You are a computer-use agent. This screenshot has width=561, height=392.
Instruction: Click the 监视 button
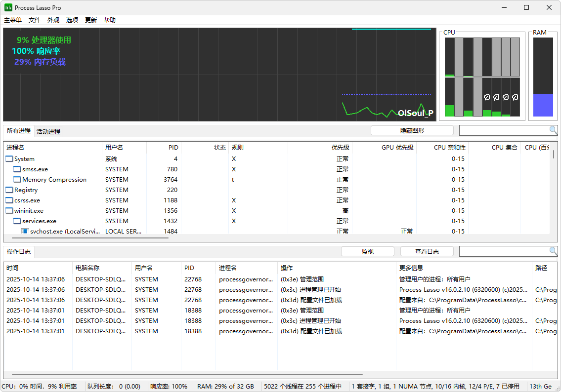tap(367, 251)
